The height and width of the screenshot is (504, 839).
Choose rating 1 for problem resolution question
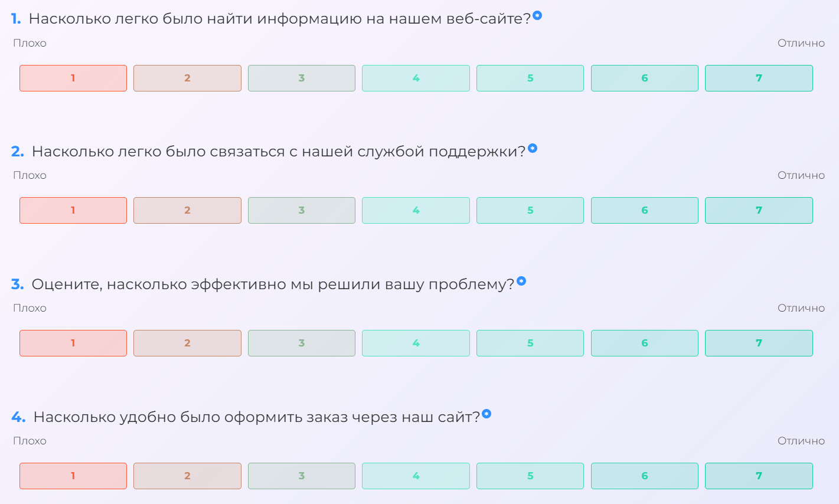tap(73, 343)
